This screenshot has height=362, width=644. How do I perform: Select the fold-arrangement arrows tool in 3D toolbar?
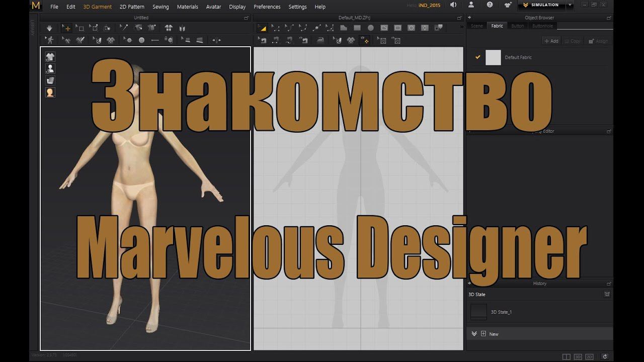[216, 40]
